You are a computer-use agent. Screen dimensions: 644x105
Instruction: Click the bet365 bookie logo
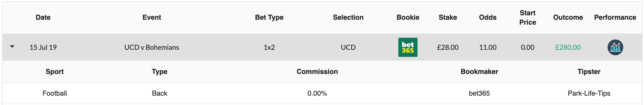pyautogui.click(x=408, y=47)
